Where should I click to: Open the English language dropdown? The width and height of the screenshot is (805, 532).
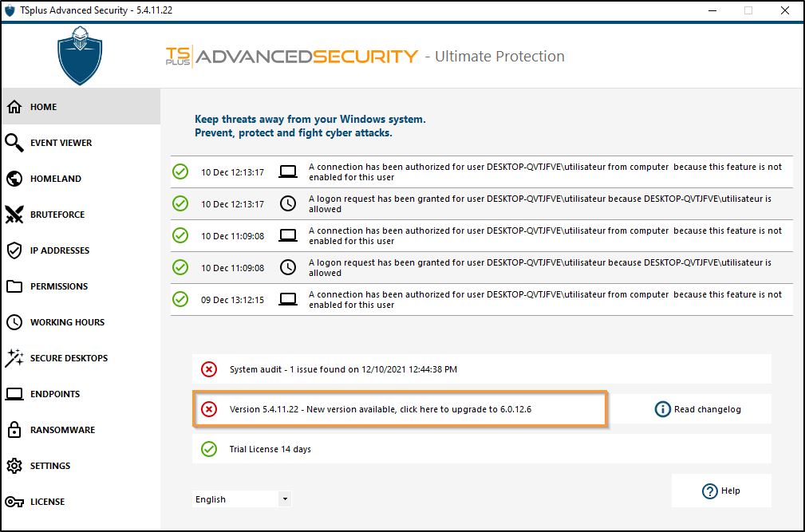coord(235,499)
